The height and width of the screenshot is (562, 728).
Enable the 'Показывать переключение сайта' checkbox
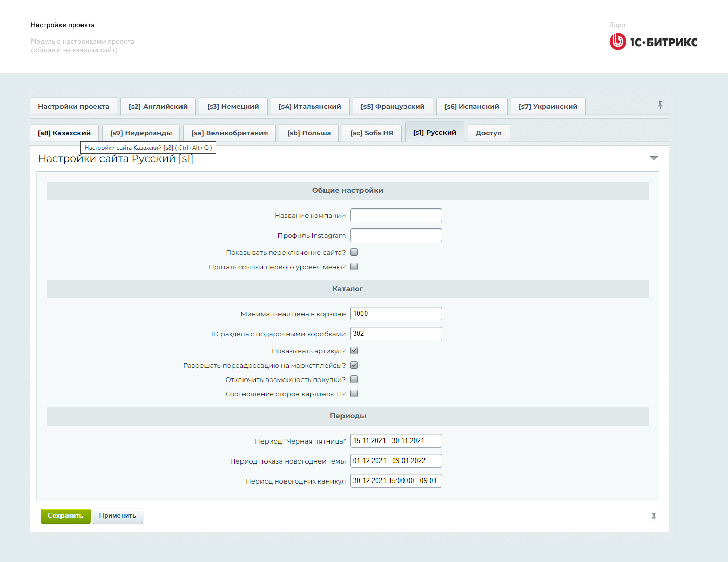click(x=354, y=252)
